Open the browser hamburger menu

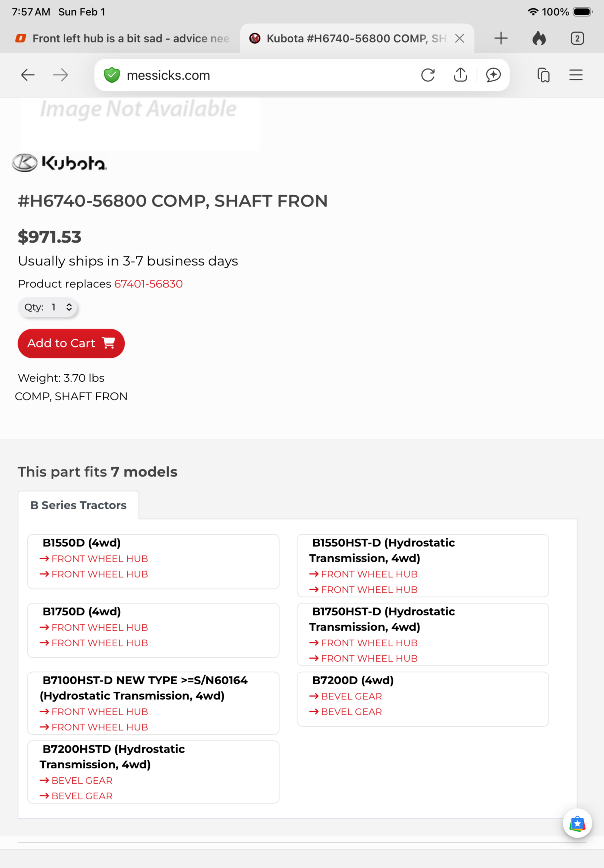point(576,75)
